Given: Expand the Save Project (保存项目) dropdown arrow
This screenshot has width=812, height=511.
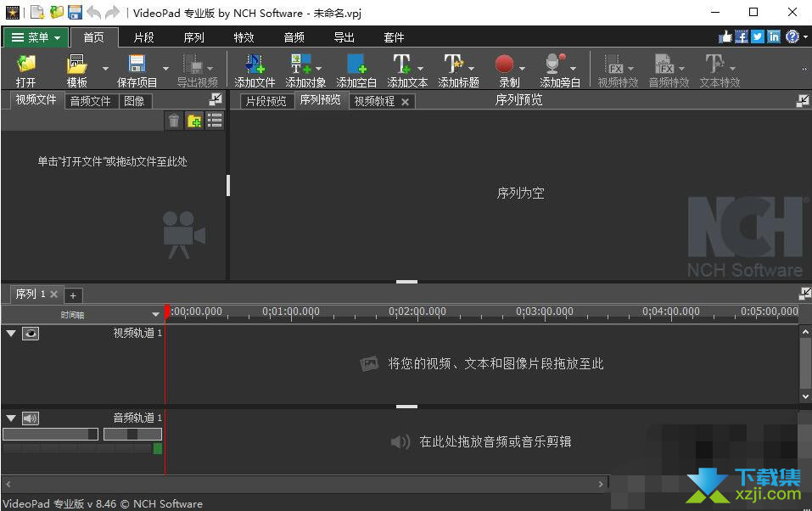Looking at the screenshot, I should point(165,69).
